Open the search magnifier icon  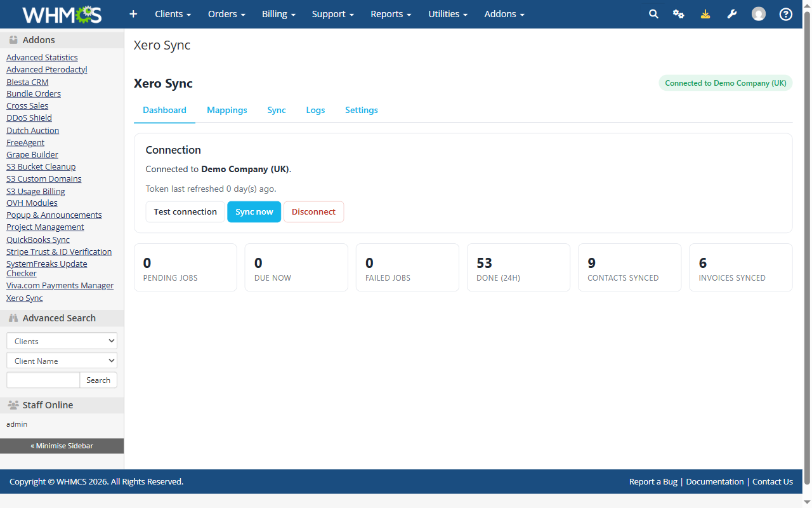click(x=653, y=14)
